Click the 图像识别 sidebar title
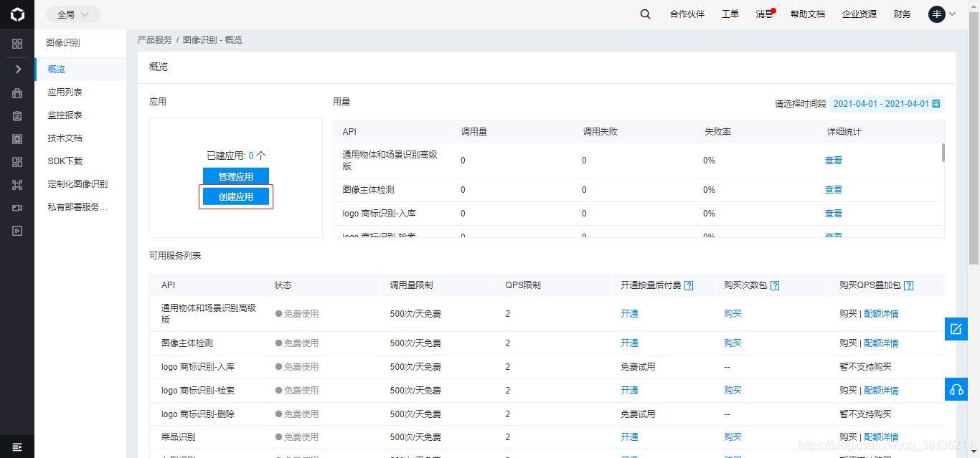The height and width of the screenshot is (458, 980). click(x=63, y=43)
